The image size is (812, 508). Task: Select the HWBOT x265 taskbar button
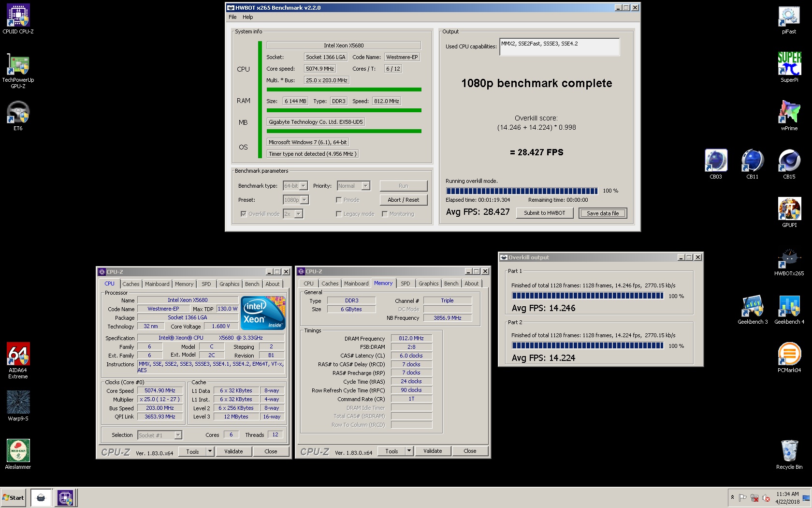[x=41, y=497]
